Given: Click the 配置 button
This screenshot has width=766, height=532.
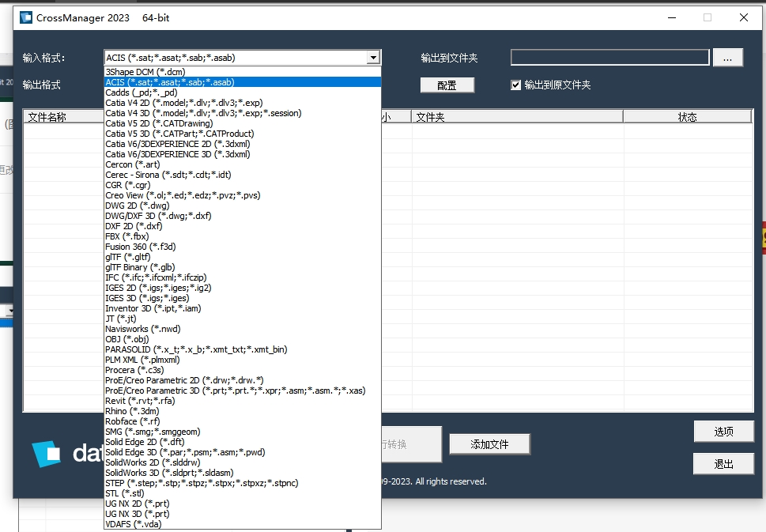Looking at the screenshot, I should coord(447,85).
